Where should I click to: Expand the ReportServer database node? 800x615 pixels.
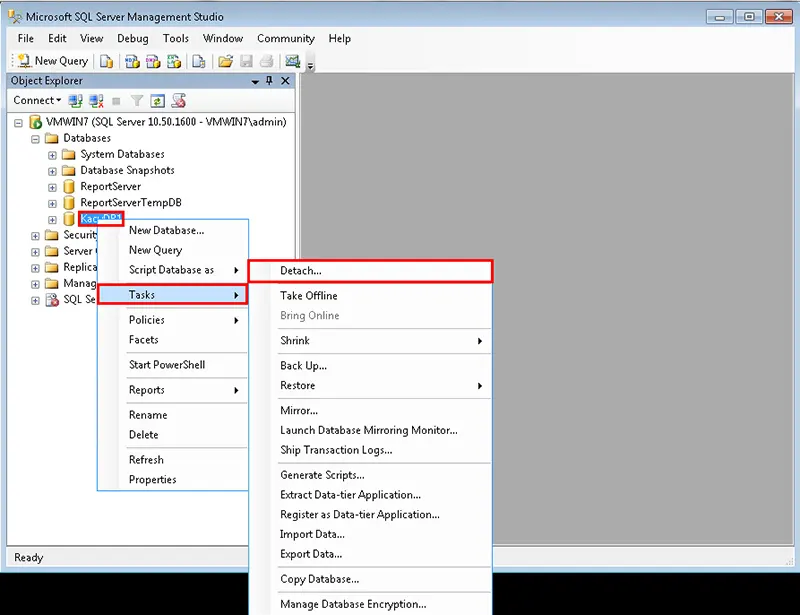(x=52, y=187)
